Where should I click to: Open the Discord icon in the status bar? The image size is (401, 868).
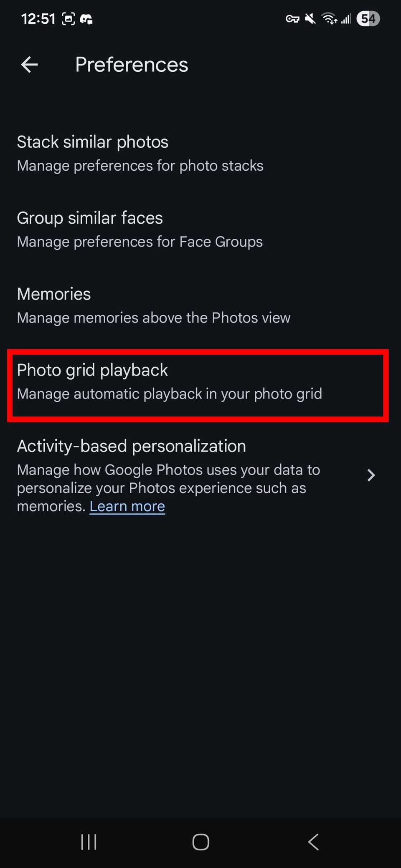tap(87, 18)
